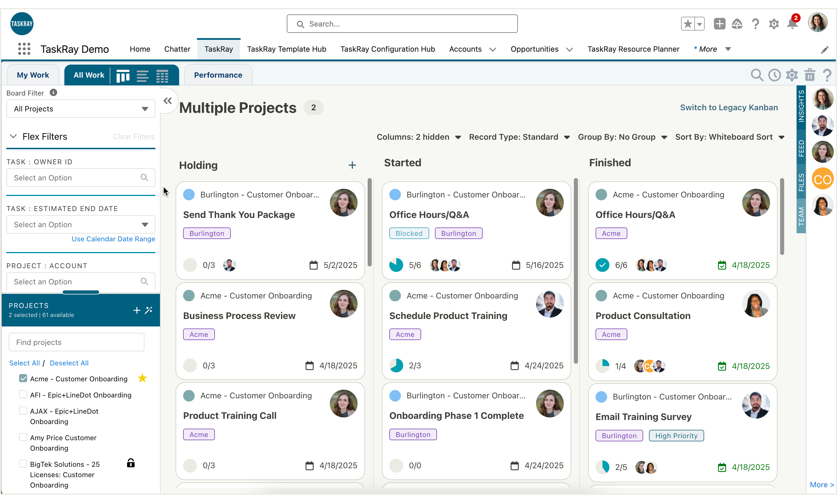Add a new project with the plus icon
The image size is (837, 504).
137,310
